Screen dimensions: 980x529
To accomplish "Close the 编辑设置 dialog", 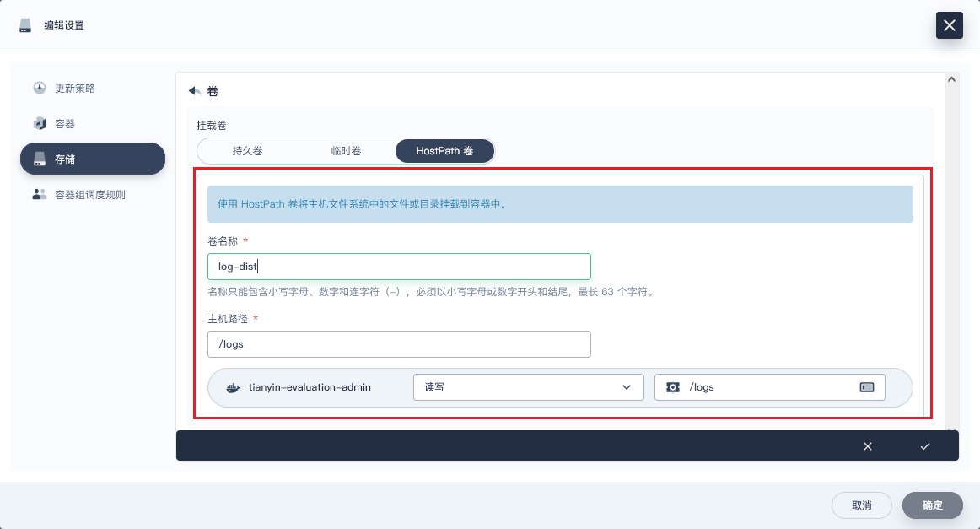I will [x=949, y=25].
